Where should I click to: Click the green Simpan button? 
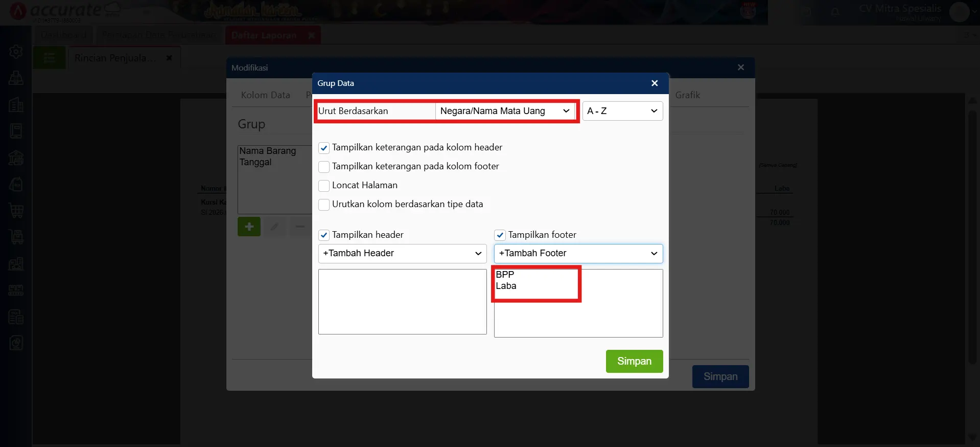[634, 361]
